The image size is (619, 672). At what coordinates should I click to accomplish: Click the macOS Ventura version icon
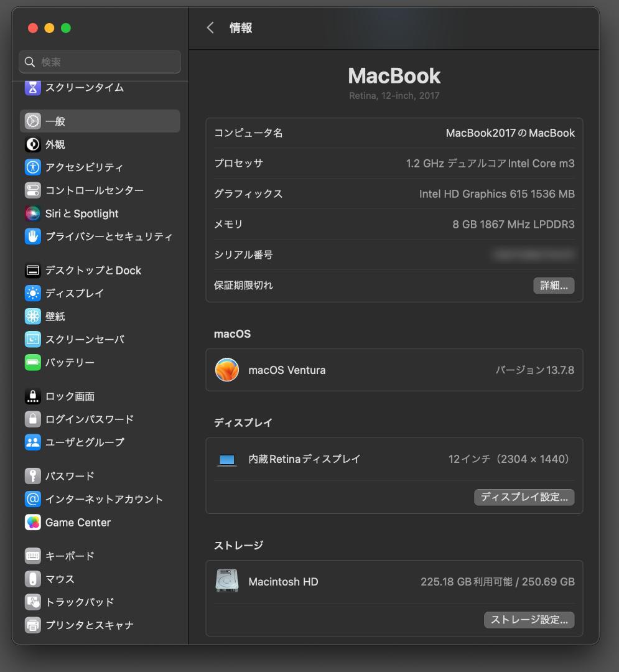(x=227, y=370)
